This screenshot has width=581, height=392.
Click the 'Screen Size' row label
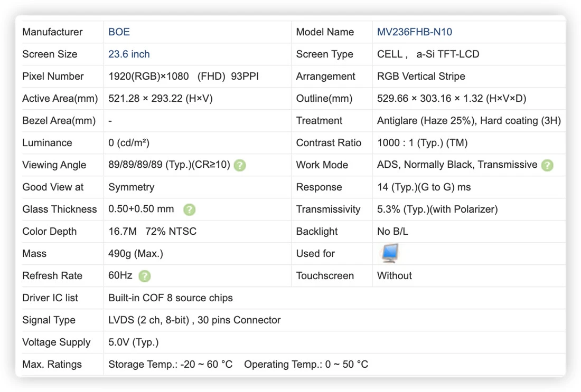(x=50, y=54)
